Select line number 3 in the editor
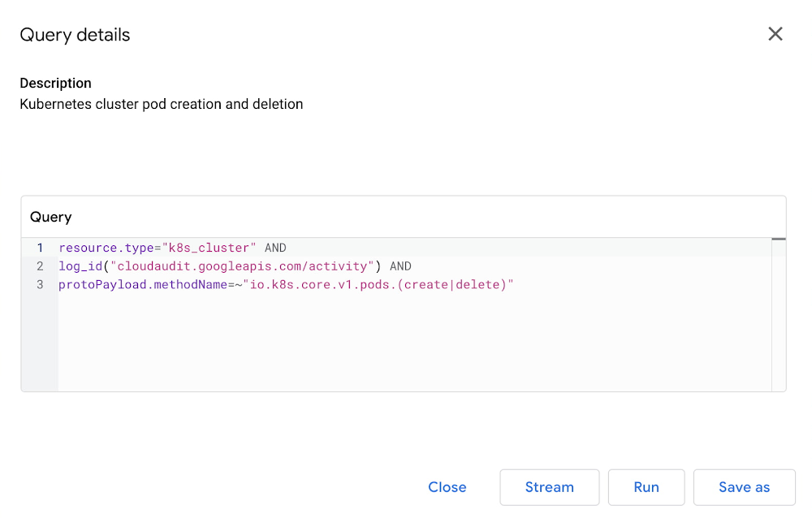The width and height of the screenshot is (812, 518). 40,284
